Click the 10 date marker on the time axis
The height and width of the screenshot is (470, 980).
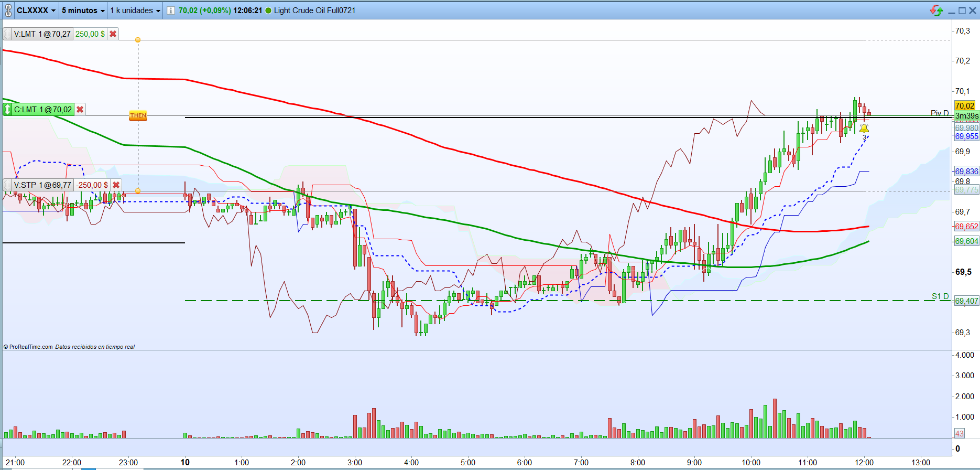tap(185, 462)
